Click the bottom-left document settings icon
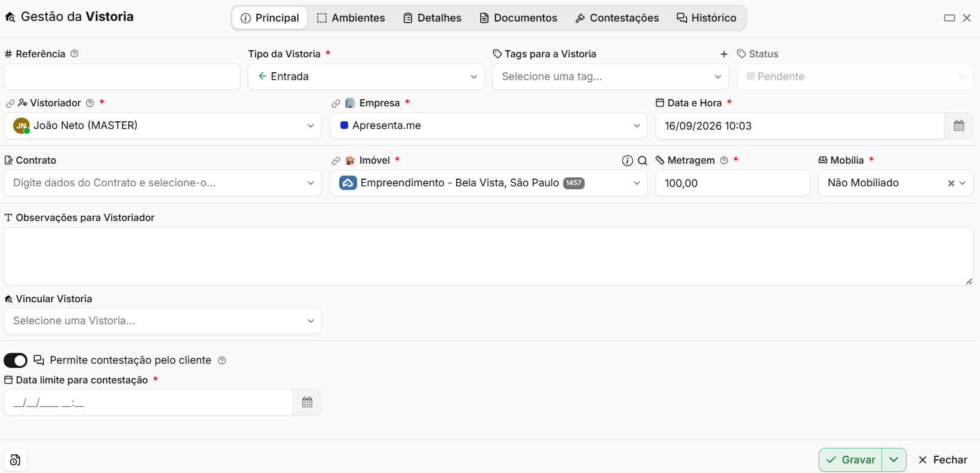Viewport: 980px width, 473px height. [x=16, y=460]
